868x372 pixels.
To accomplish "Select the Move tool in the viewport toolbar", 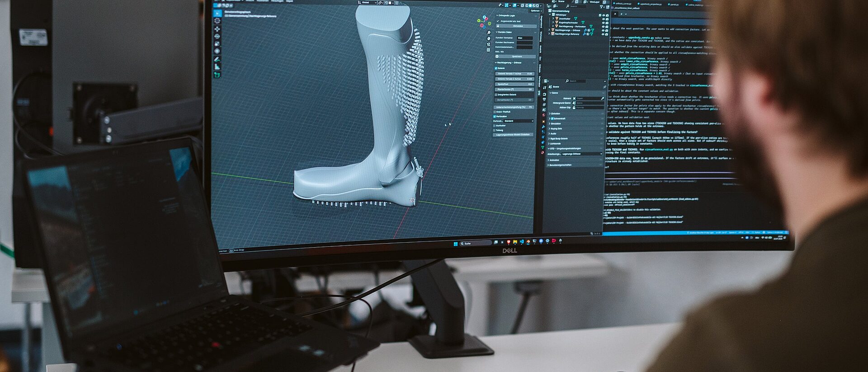I will [x=217, y=28].
